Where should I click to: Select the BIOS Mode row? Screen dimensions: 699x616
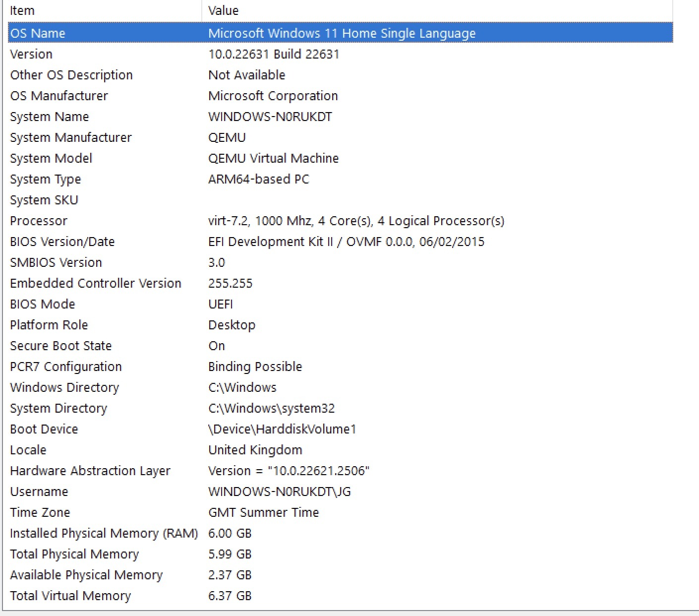coord(341,304)
